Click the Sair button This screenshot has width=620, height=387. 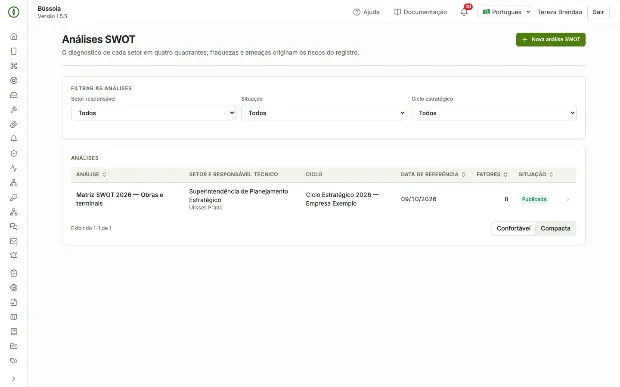(x=598, y=12)
